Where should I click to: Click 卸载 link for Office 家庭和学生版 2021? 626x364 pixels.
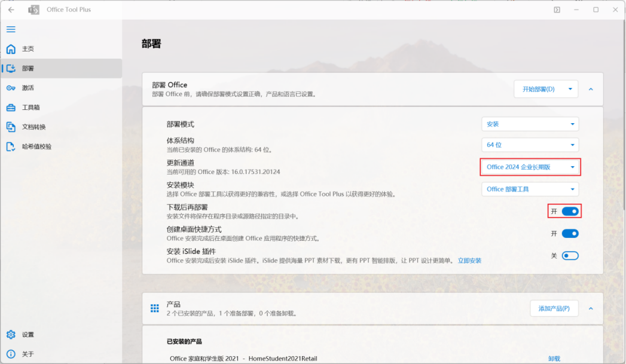pos(554,359)
